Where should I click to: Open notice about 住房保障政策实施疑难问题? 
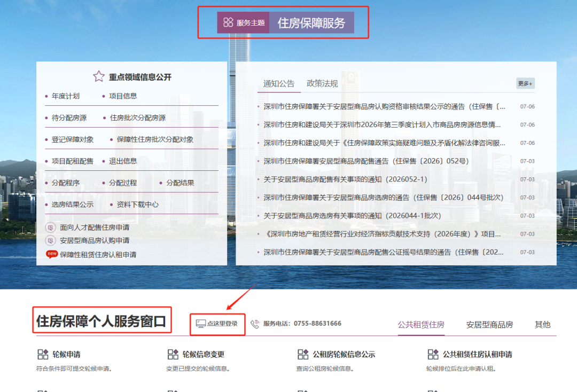pyautogui.click(x=384, y=143)
